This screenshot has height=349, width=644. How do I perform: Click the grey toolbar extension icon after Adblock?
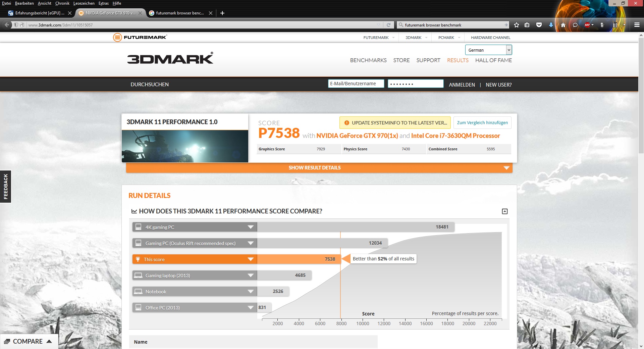pyautogui.click(x=602, y=25)
